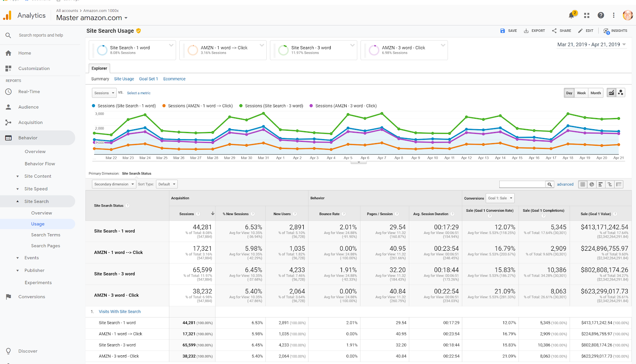The height and width of the screenshot is (364, 636).
Task: Open Discover in the sidebar
Action: [28, 351]
